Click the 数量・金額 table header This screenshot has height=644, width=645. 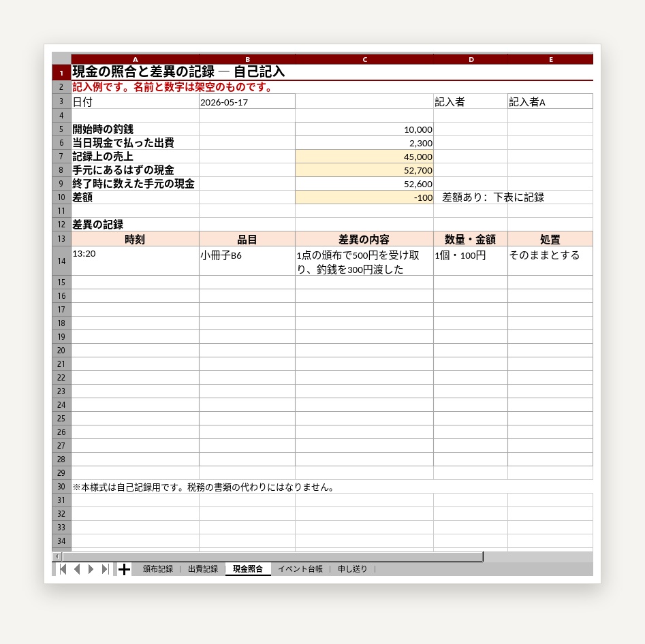coord(471,239)
